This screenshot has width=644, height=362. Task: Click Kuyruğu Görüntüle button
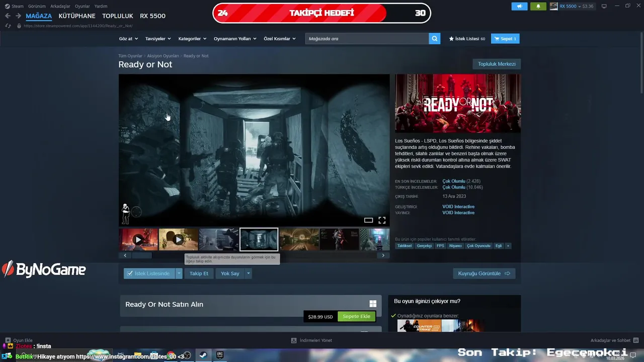pos(484,274)
